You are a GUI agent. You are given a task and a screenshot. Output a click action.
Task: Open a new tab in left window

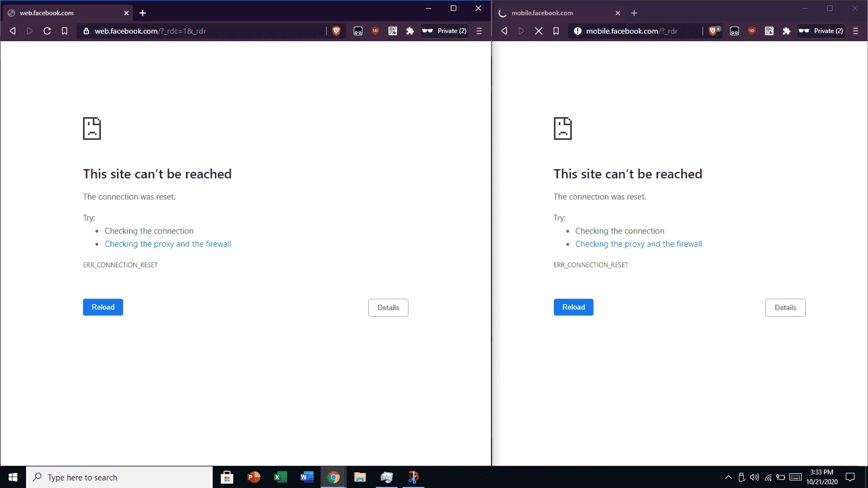[143, 13]
